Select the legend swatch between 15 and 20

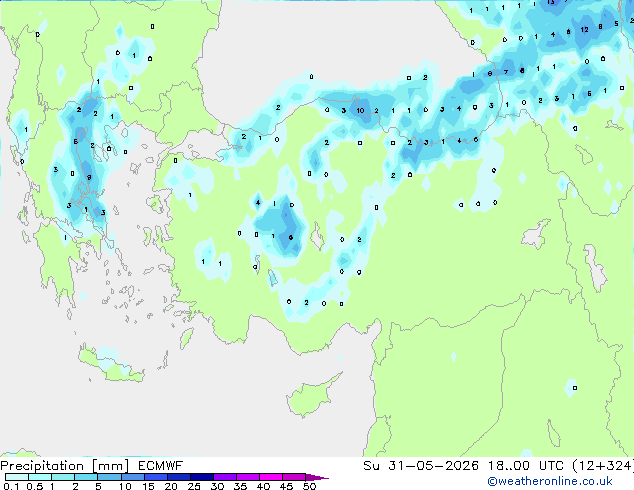[x=156, y=477]
